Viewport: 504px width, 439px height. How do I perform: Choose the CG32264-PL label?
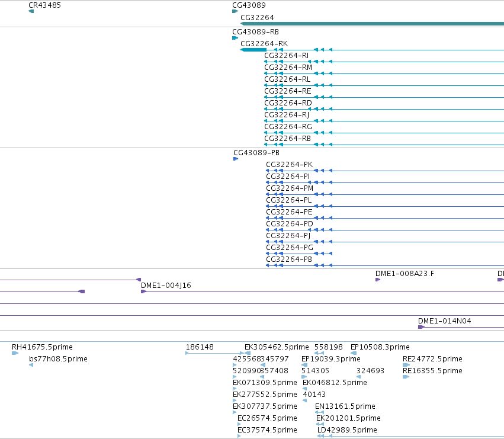(289, 200)
